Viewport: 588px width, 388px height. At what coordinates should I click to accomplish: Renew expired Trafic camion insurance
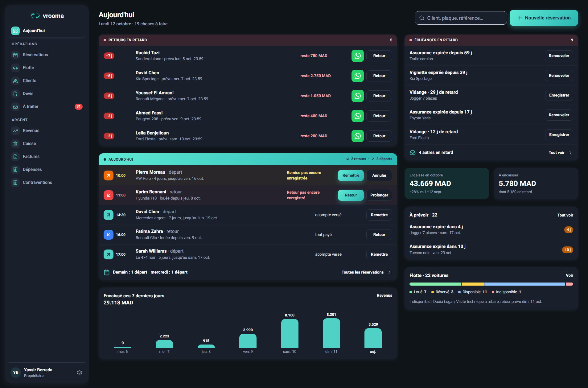[x=559, y=56]
